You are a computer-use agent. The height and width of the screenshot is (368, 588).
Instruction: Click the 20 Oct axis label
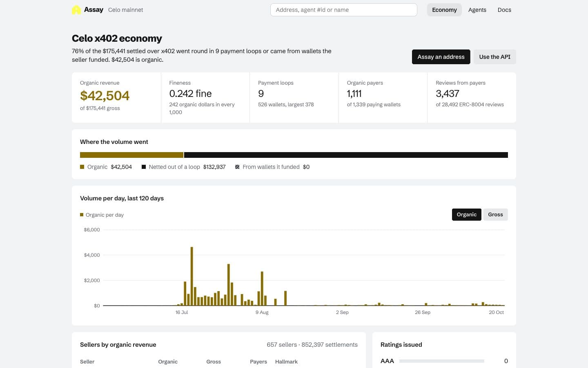(x=496, y=312)
